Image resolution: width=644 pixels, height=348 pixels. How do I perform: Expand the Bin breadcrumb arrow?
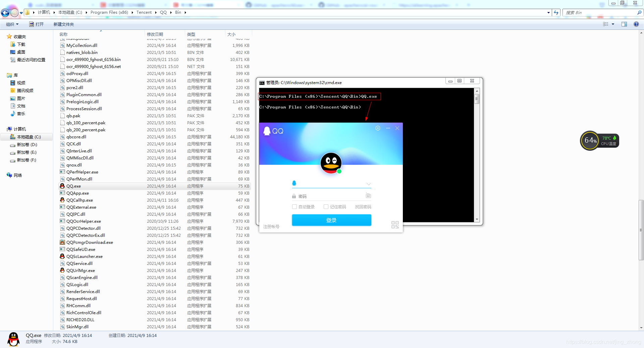coord(185,12)
